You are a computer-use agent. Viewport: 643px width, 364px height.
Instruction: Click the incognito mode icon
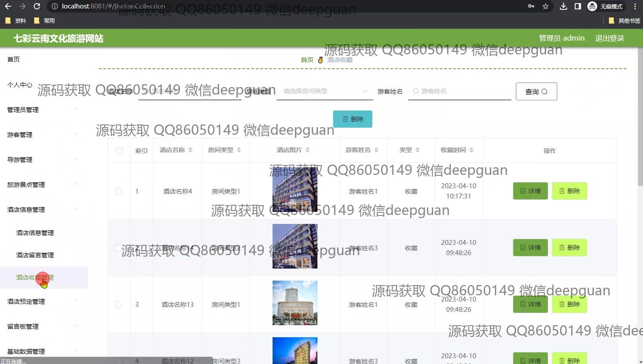click(x=592, y=6)
